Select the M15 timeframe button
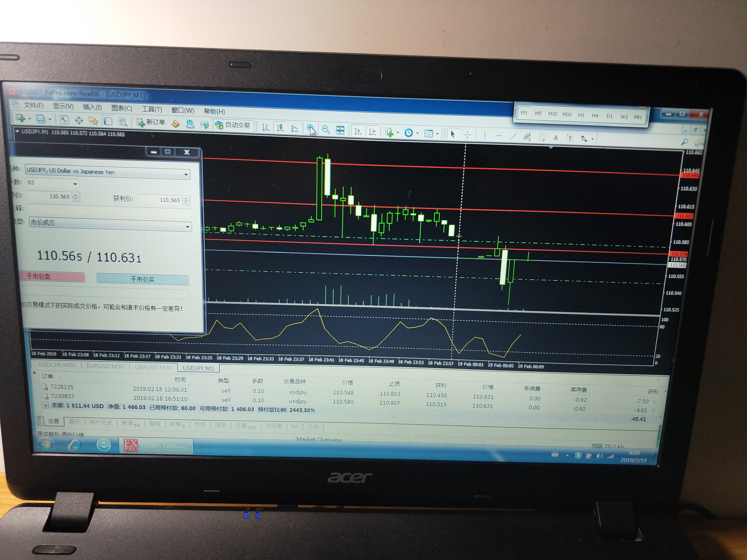 click(x=552, y=114)
